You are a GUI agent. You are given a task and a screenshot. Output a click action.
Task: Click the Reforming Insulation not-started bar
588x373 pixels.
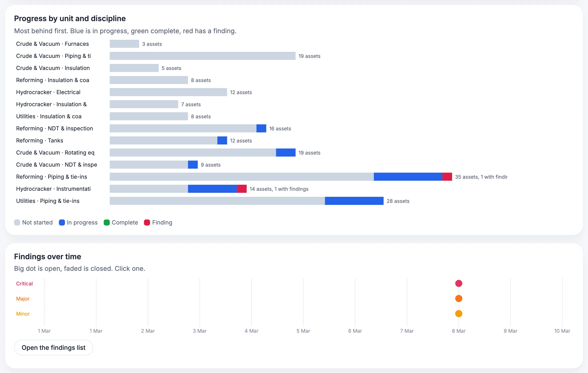[x=149, y=80]
